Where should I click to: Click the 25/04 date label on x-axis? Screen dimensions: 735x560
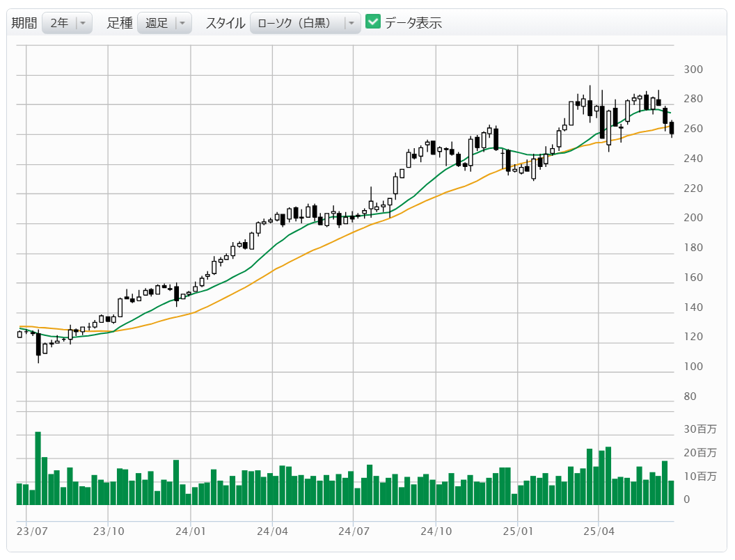[599, 530]
